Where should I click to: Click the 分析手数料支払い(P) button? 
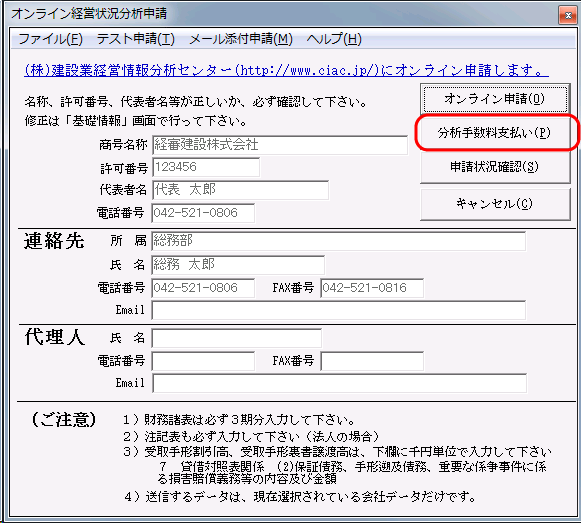coord(495,133)
